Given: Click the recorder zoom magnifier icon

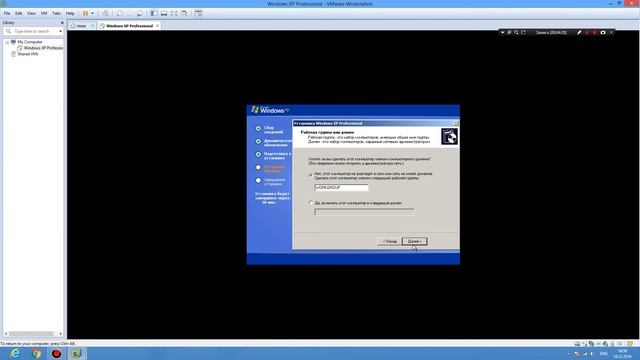Looking at the screenshot, I should tap(516, 32).
